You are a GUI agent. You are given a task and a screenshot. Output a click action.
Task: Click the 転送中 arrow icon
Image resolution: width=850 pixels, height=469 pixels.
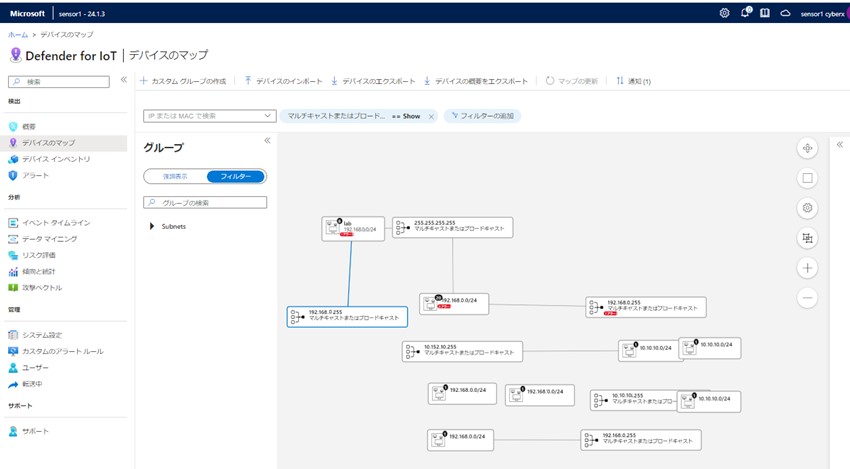(x=13, y=384)
